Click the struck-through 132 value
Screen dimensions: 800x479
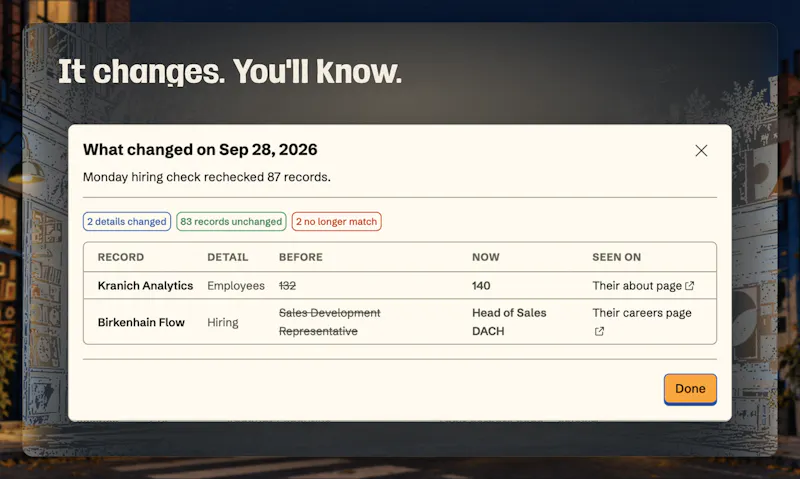point(287,286)
